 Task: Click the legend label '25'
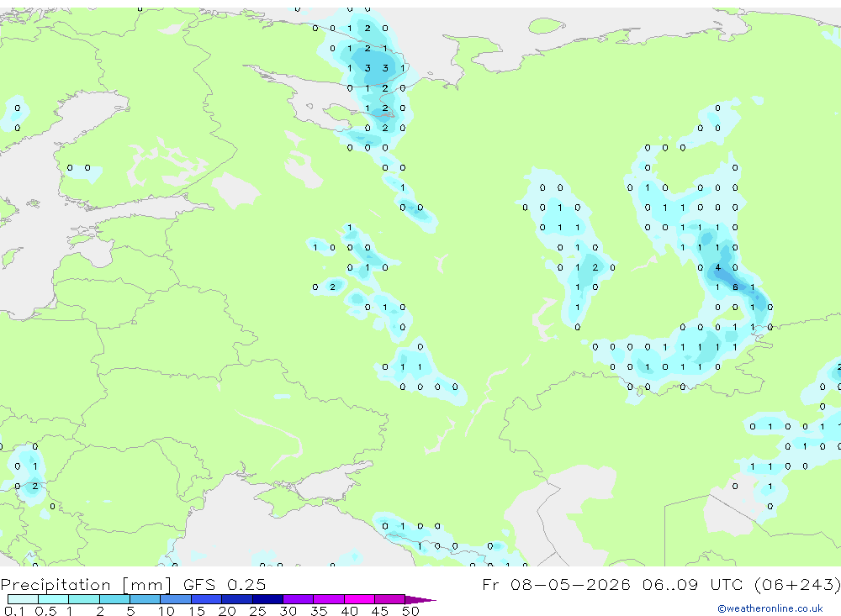[257, 611]
